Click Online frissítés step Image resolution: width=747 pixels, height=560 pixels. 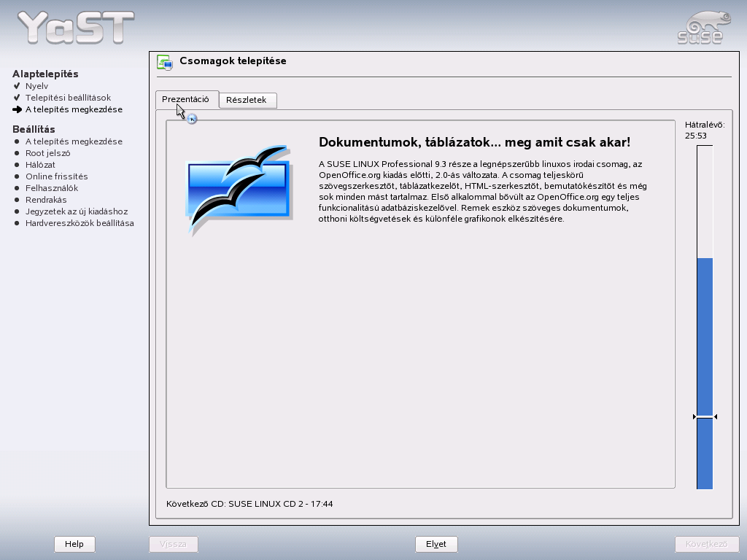pyautogui.click(x=57, y=176)
